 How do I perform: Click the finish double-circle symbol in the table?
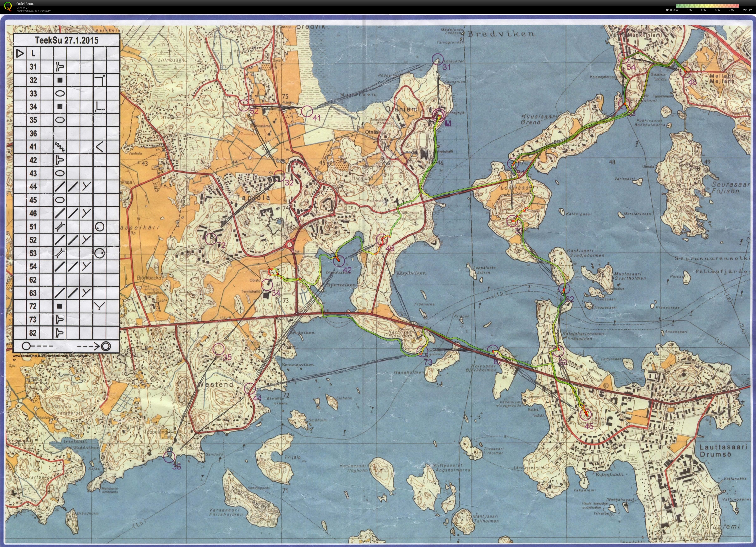(x=106, y=346)
